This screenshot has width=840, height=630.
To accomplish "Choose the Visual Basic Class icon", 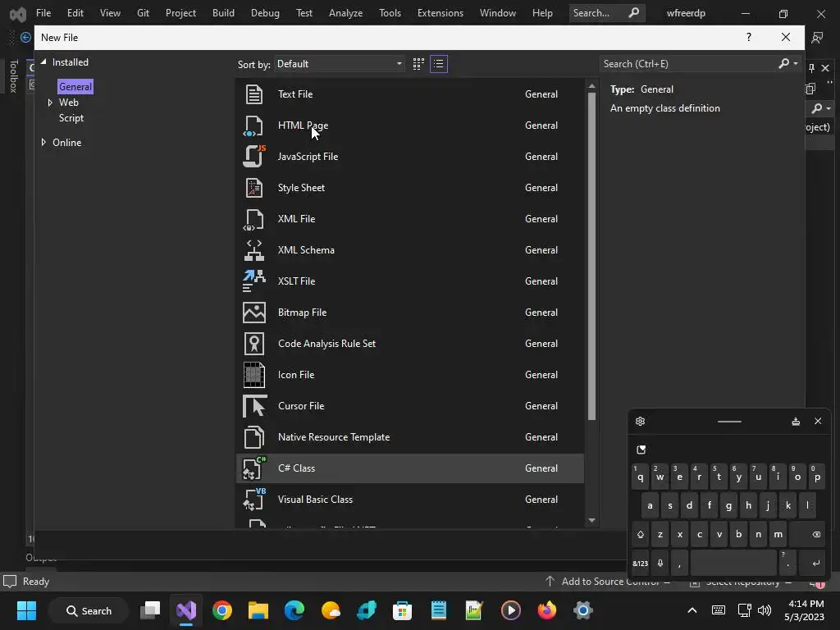I will click(x=254, y=500).
